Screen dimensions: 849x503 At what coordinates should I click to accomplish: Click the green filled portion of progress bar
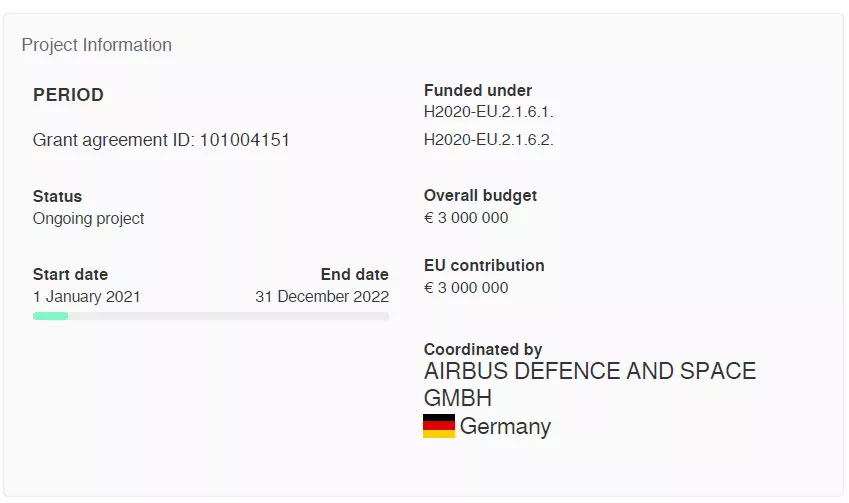[50, 316]
